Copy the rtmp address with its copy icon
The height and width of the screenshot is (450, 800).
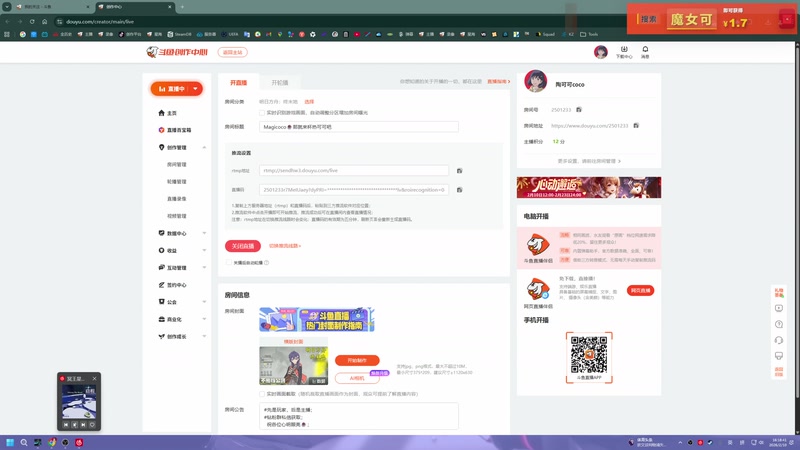point(459,170)
